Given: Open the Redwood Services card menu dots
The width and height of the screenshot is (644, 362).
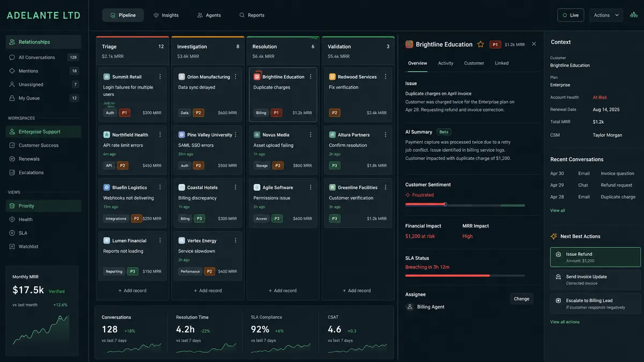Looking at the screenshot, I should pos(385,77).
